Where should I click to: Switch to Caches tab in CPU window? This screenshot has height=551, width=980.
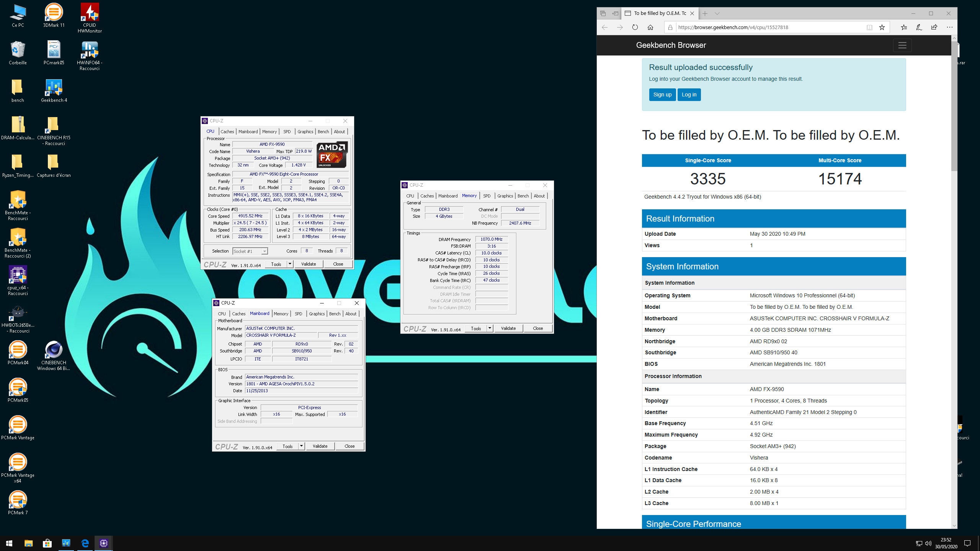(x=227, y=131)
